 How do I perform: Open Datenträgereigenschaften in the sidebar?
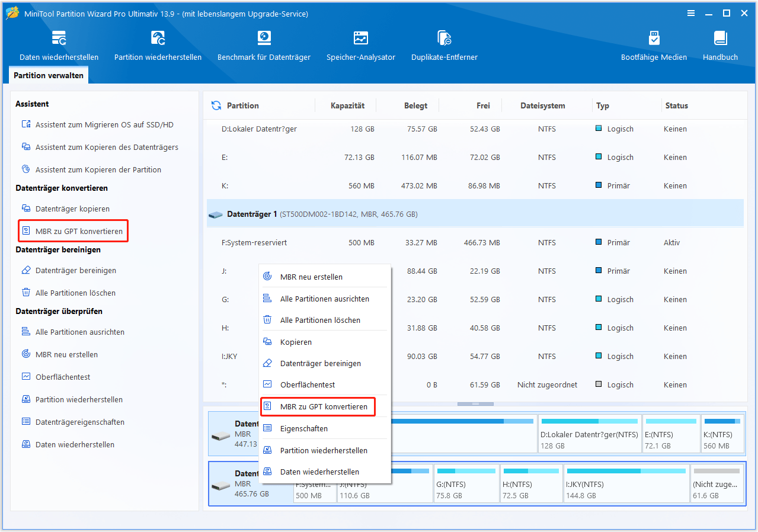tap(73, 422)
